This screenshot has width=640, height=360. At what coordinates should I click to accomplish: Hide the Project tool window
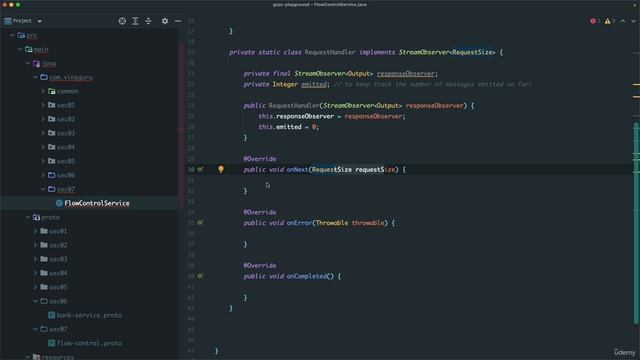click(178, 21)
